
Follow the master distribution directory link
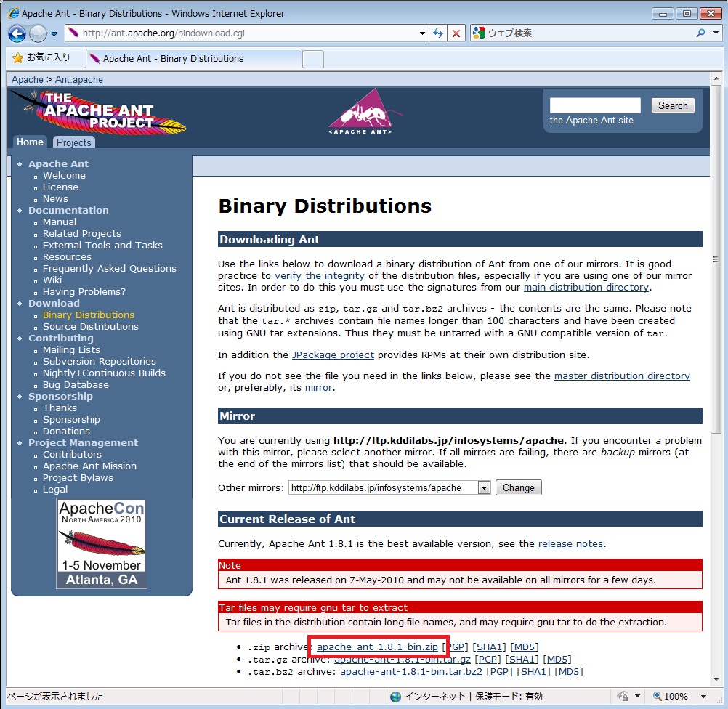pos(622,376)
